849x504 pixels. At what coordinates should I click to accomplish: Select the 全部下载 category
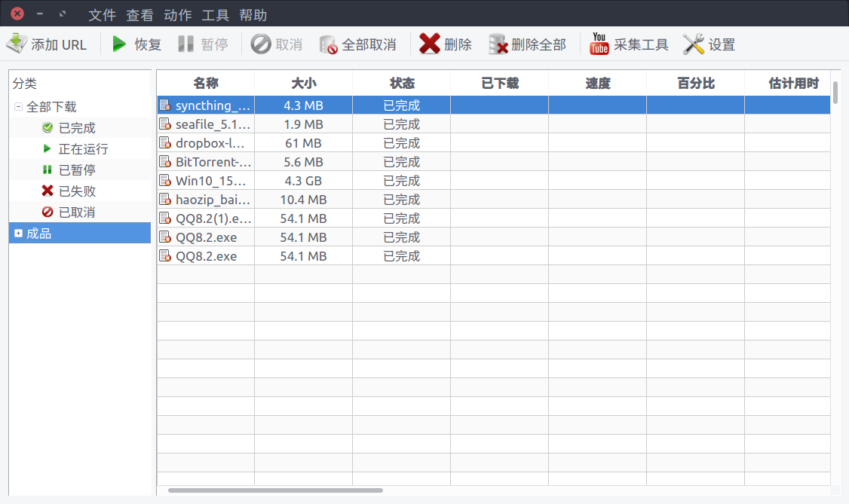click(51, 106)
